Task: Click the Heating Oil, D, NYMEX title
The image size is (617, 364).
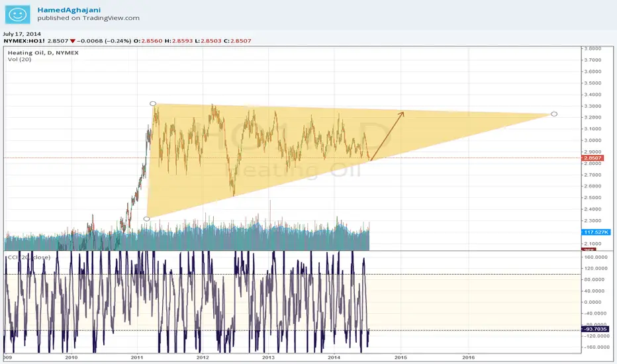Action: 43,53
